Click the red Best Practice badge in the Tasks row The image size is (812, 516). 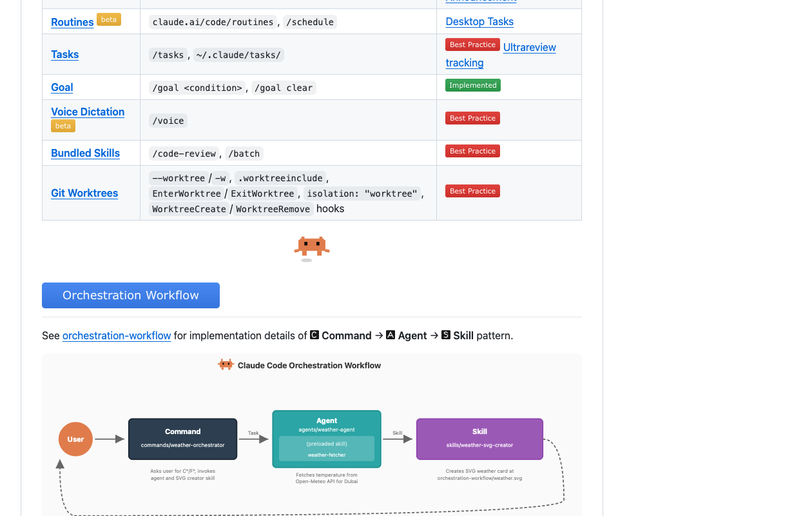(472, 45)
